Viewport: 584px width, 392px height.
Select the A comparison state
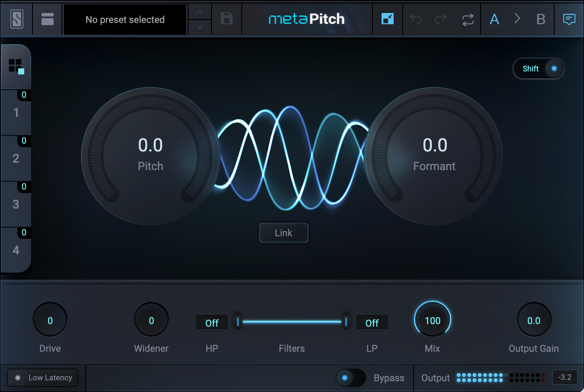pyautogui.click(x=494, y=19)
